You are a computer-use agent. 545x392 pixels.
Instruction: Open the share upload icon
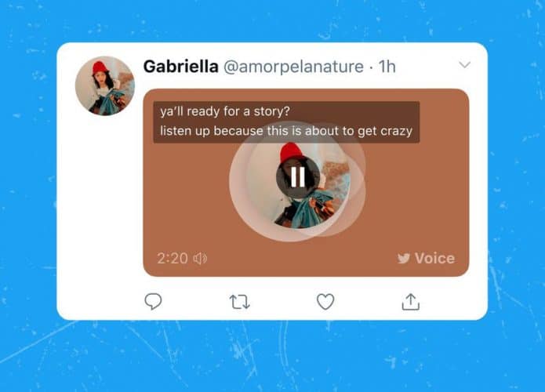410,301
